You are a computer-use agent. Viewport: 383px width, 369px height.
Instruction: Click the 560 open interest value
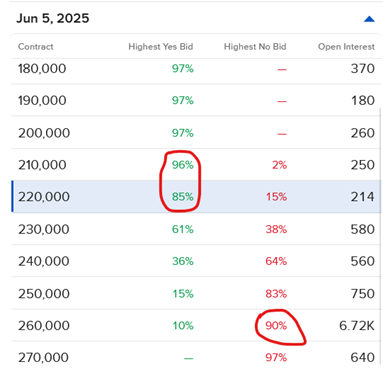362,261
